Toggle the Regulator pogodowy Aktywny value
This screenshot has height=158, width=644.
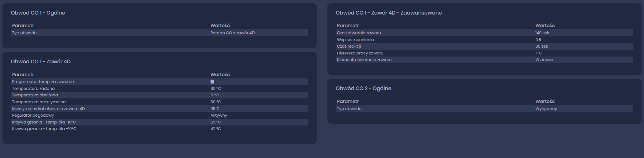(219, 115)
